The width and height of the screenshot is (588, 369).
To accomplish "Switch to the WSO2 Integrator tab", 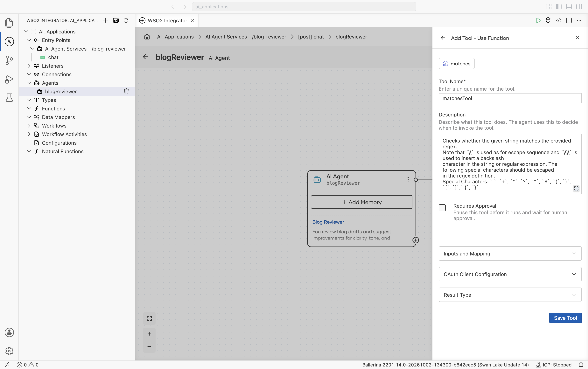I will pyautogui.click(x=167, y=20).
